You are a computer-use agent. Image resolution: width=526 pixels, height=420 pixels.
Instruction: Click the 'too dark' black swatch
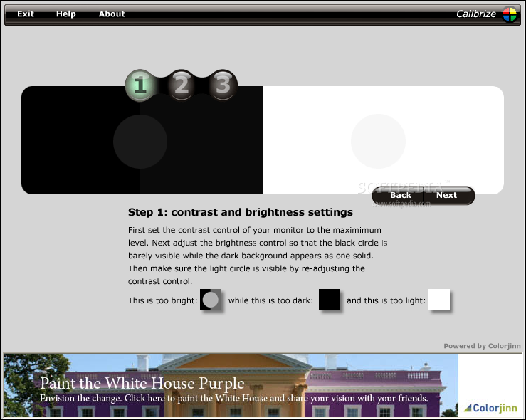pos(330,300)
